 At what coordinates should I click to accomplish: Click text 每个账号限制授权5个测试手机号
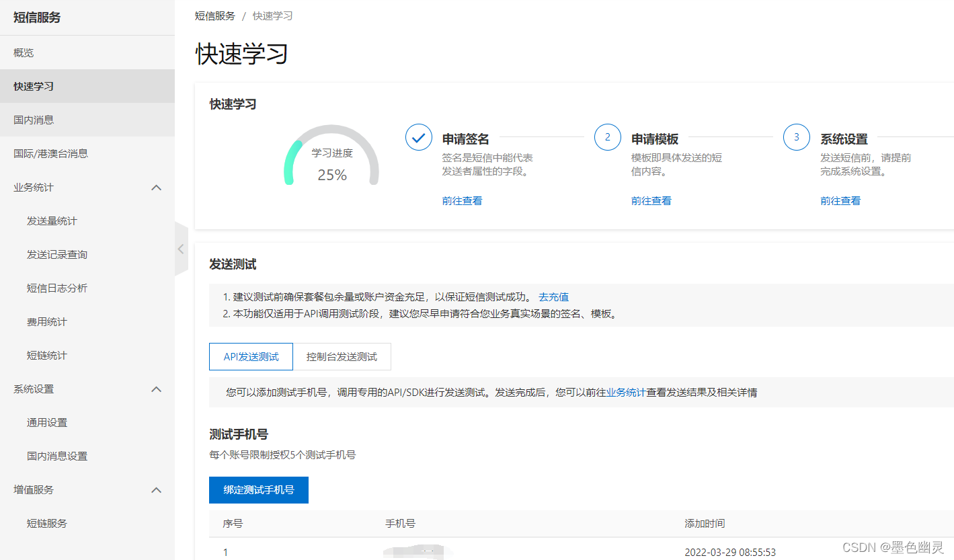pos(282,455)
